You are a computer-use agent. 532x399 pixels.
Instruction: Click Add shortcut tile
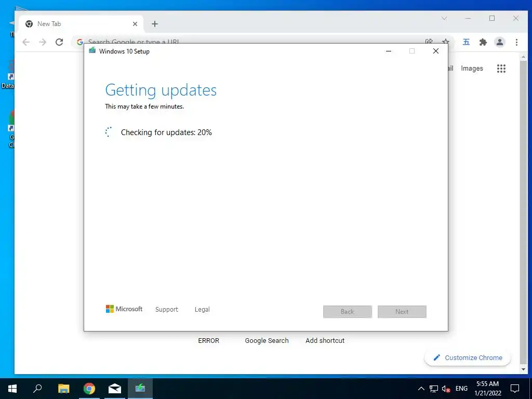click(x=325, y=341)
